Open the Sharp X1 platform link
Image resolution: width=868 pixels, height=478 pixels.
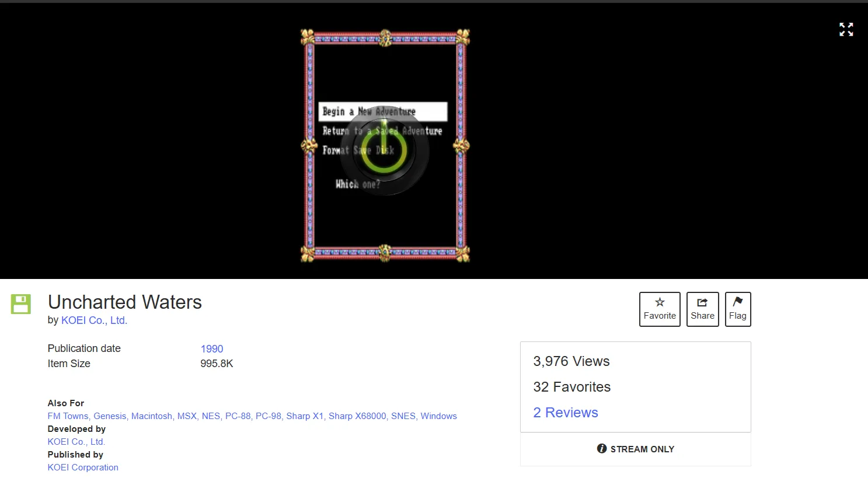click(x=305, y=416)
